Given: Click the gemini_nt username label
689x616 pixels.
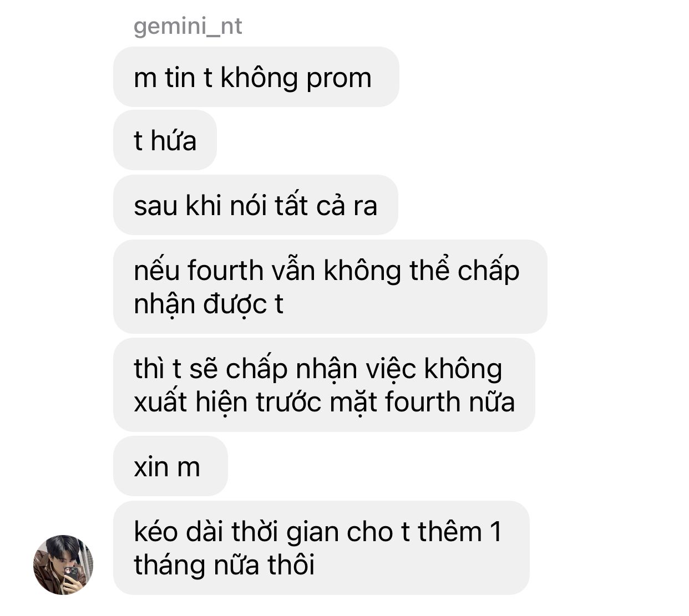Looking at the screenshot, I should [x=188, y=26].
